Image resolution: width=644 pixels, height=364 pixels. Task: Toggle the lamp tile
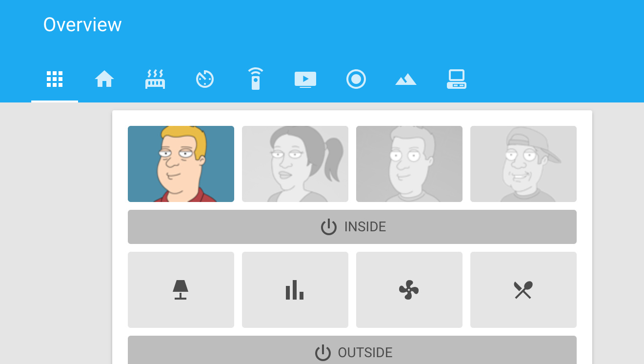point(181,290)
